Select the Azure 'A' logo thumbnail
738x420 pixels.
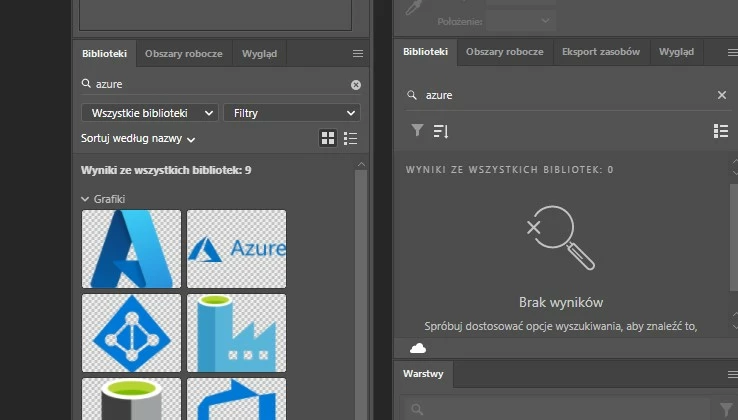131,249
